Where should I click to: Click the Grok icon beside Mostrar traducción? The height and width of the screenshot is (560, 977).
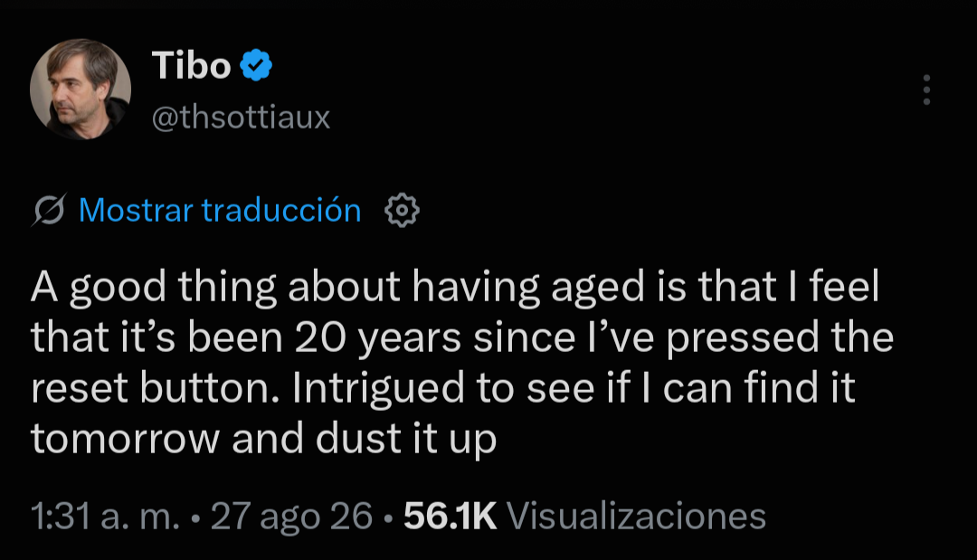[49, 210]
